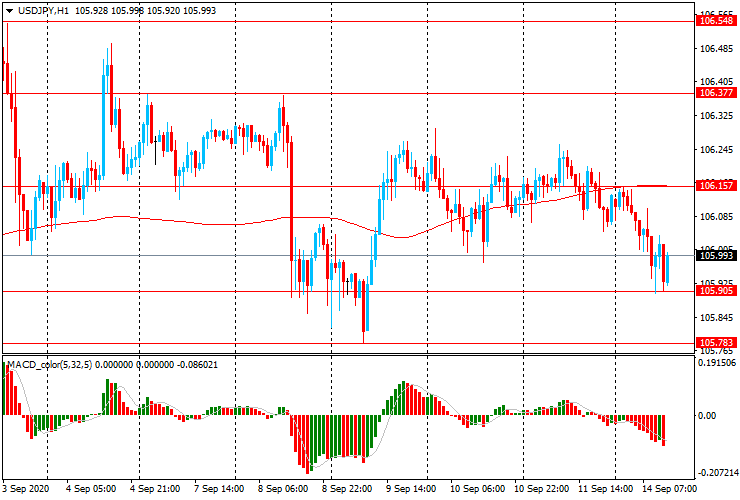Click the -0.207212 MACD scale minimum label
The width and height of the screenshot is (740, 500).
(x=718, y=471)
